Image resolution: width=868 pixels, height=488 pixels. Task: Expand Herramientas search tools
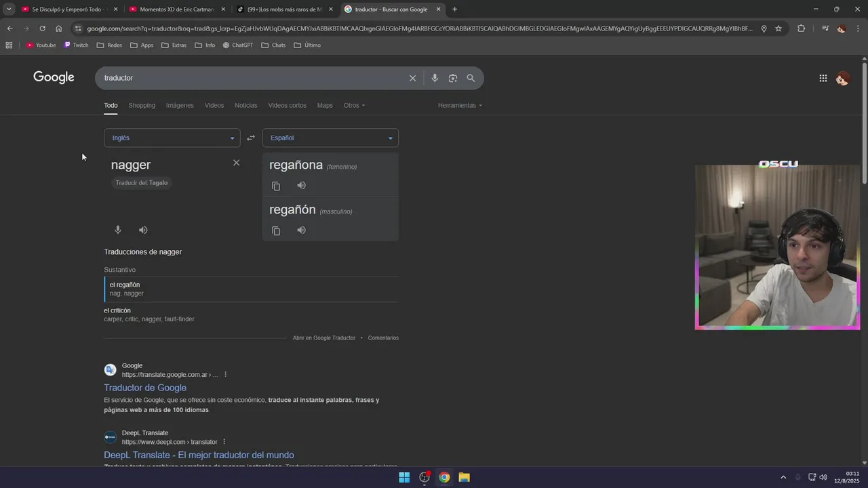coord(460,105)
